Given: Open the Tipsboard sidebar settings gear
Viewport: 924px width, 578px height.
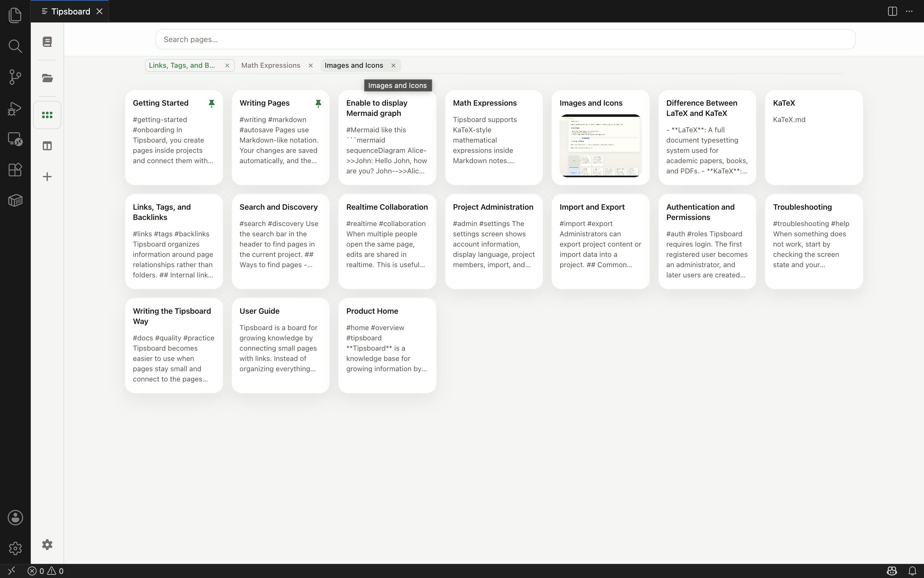Looking at the screenshot, I should (x=47, y=545).
